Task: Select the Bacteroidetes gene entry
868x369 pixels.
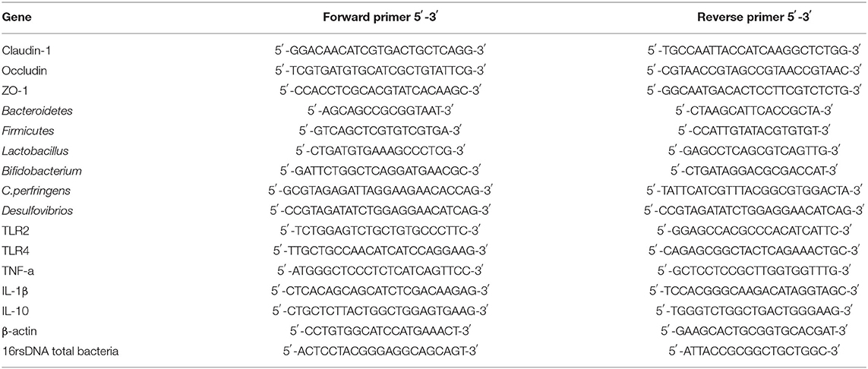Action: [30, 110]
